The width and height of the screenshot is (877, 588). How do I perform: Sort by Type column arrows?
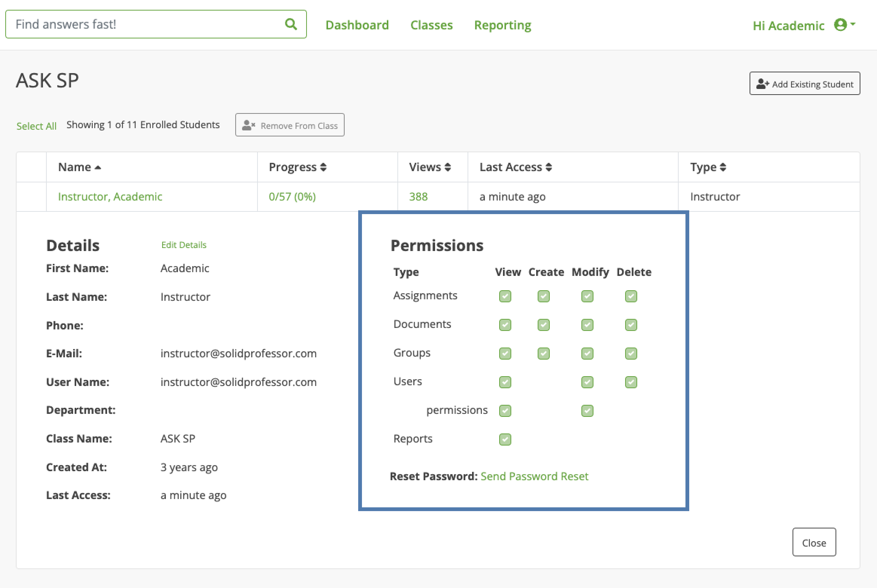coord(722,167)
